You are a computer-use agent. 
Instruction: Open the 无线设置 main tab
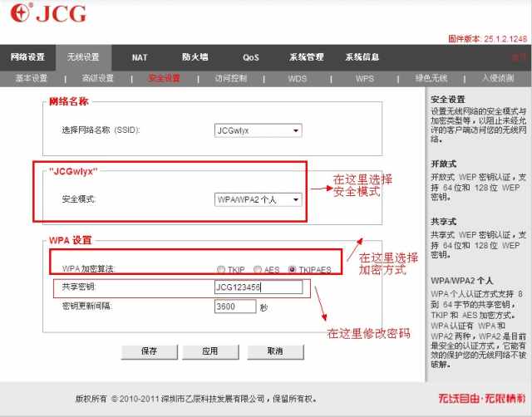click(x=83, y=57)
